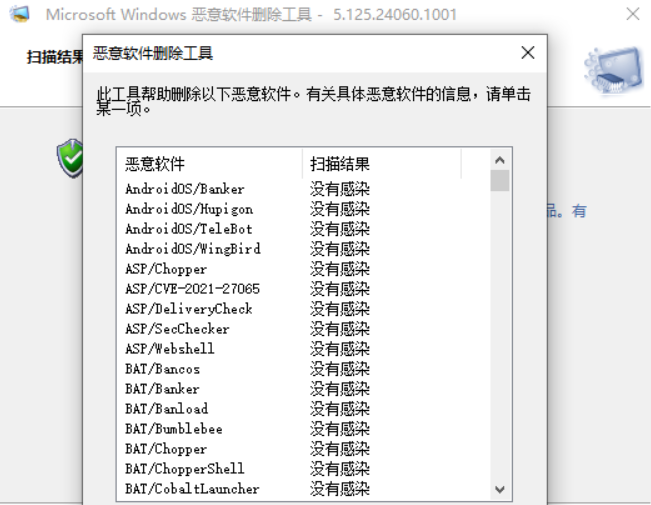Select the ASP/Webshell row
Viewport: 651px width, 505px height.
pyautogui.click(x=170, y=349)
